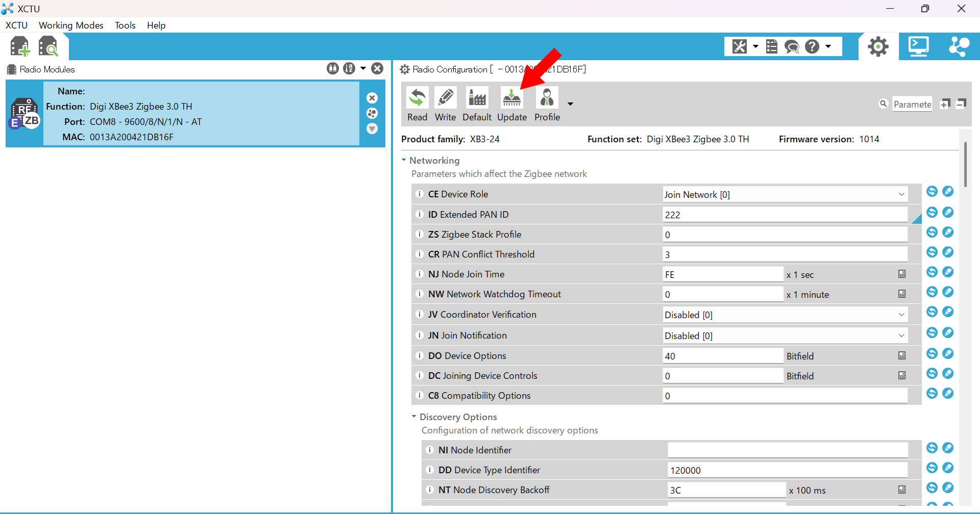Close the Radio Modules panel list
The image size is (980, 514).
pos(377,68)
